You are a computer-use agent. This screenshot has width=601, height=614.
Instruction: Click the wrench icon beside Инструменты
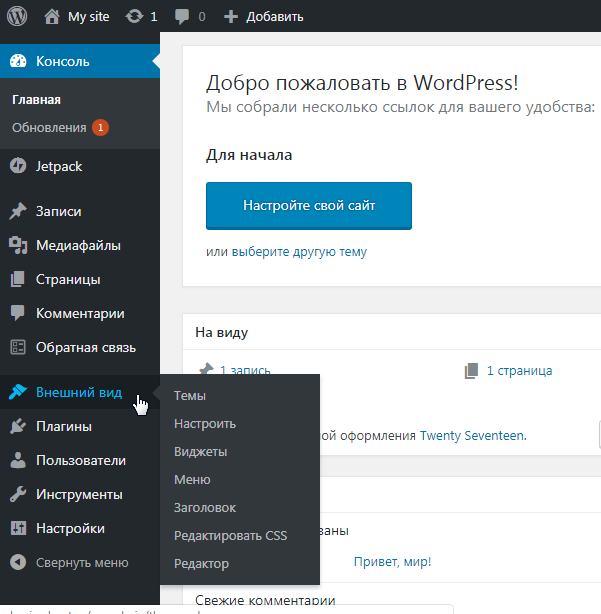(x=18, y=494)
